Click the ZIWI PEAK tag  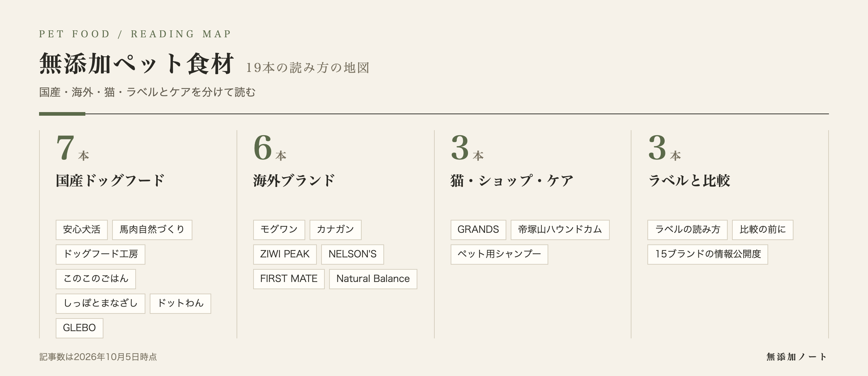(x=285, y=254)
